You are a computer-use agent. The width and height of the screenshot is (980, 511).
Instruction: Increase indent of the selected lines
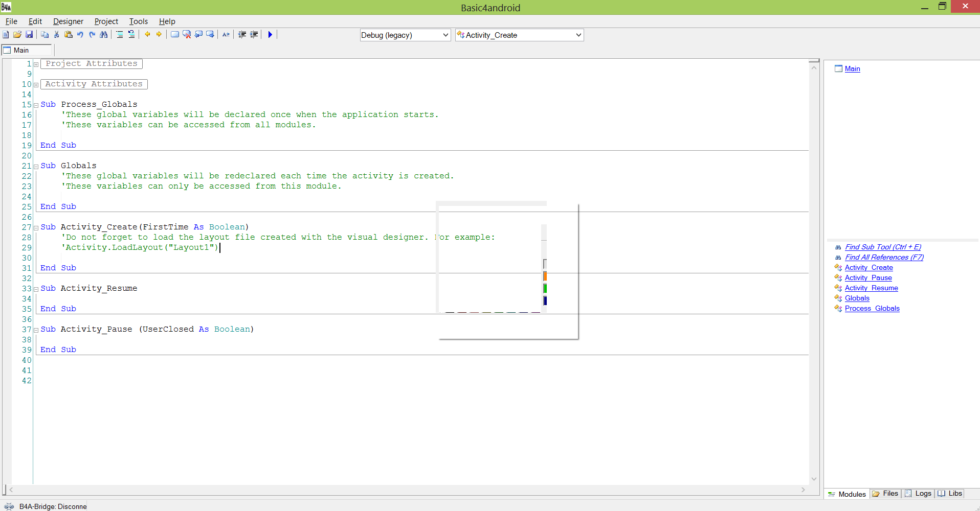point(254,35)
